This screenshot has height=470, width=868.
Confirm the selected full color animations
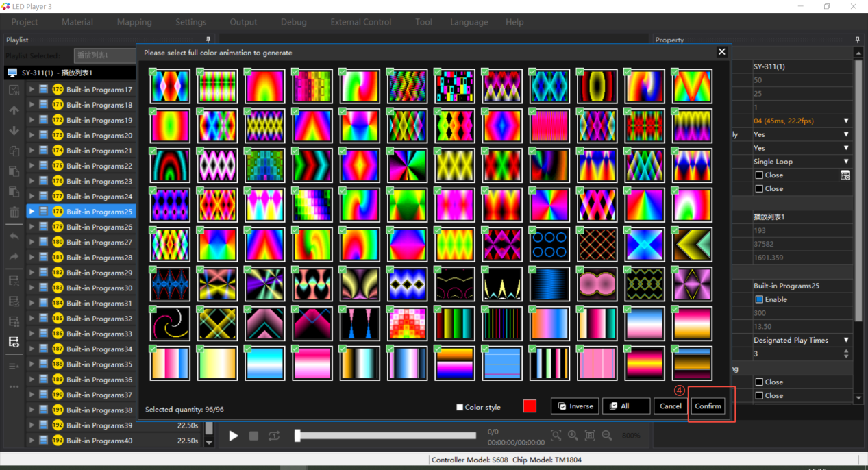[x=708, y=406]
